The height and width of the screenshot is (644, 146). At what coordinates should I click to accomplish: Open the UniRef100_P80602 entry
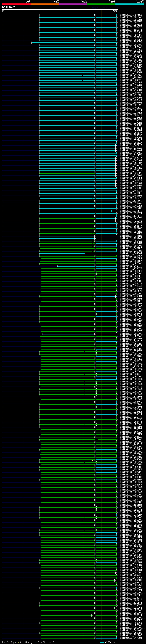click(x=131, y=80)
